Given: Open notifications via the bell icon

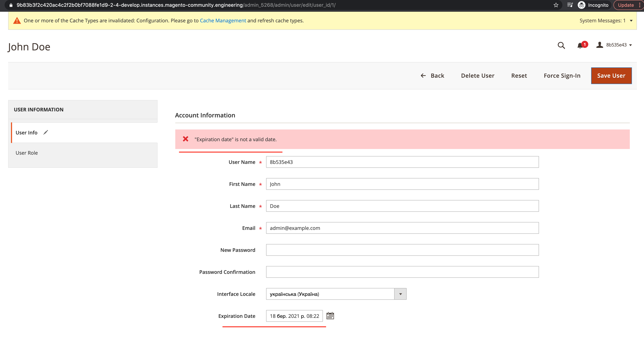Looking at the screenshot, I should pos(580,46).
